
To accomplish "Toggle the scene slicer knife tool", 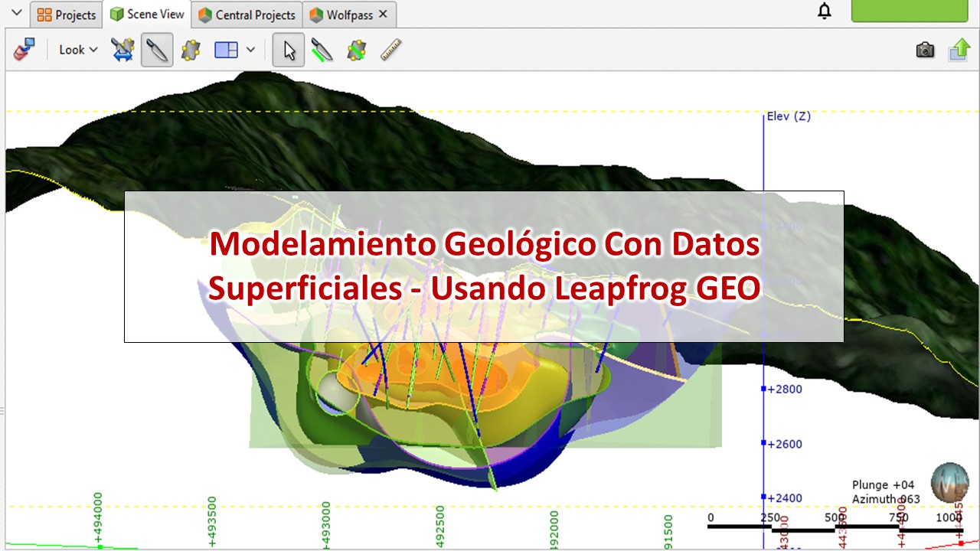I will pos(157,51).
